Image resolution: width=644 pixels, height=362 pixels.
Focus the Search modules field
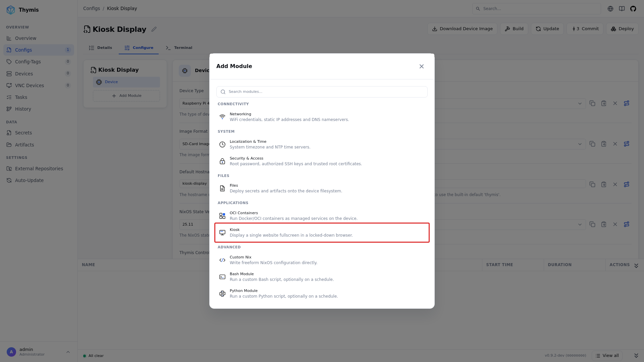(322, 92)
